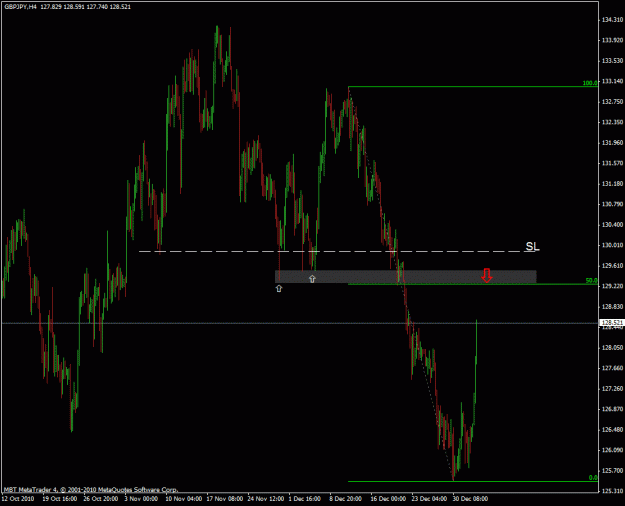Select the white up arrow inside the gray zone
Screen dimensions: 625x506
312,279
